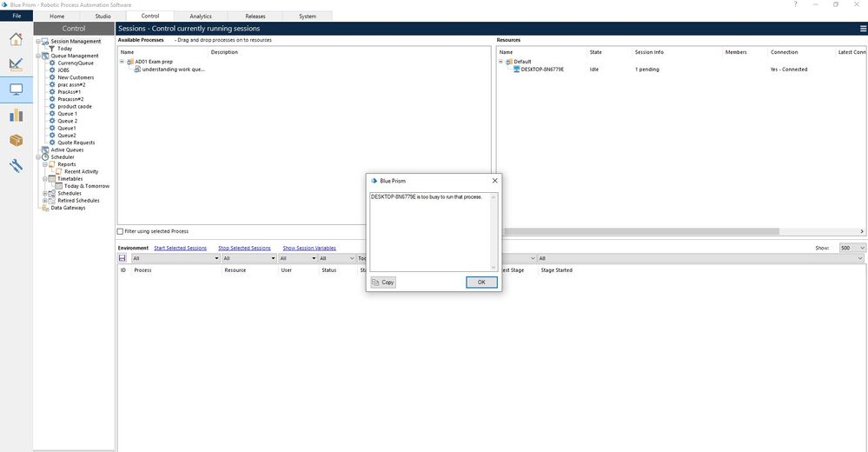Toggle Filter using selected Process checkbox
The image size is (868, 452).
point(120,231)
